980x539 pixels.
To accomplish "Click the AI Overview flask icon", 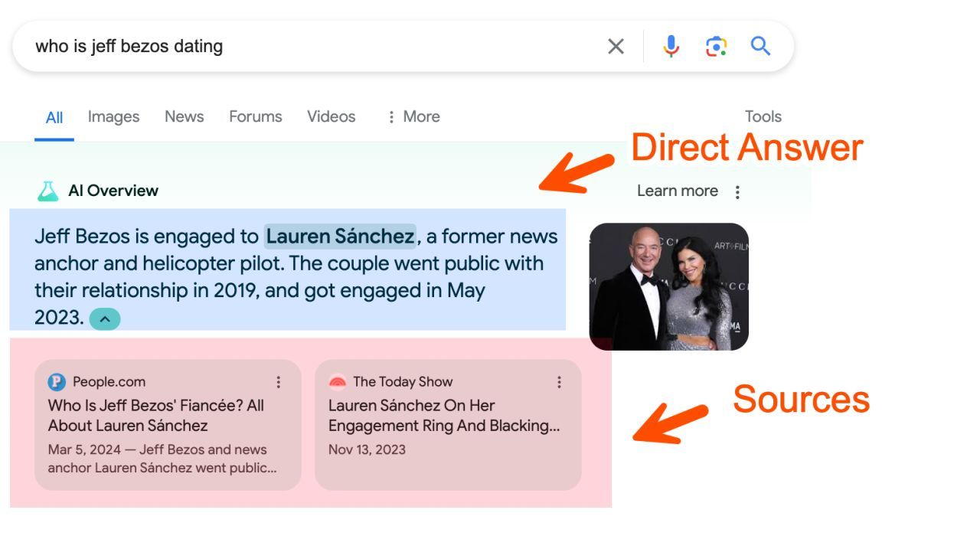I will [x=48, y=191].
